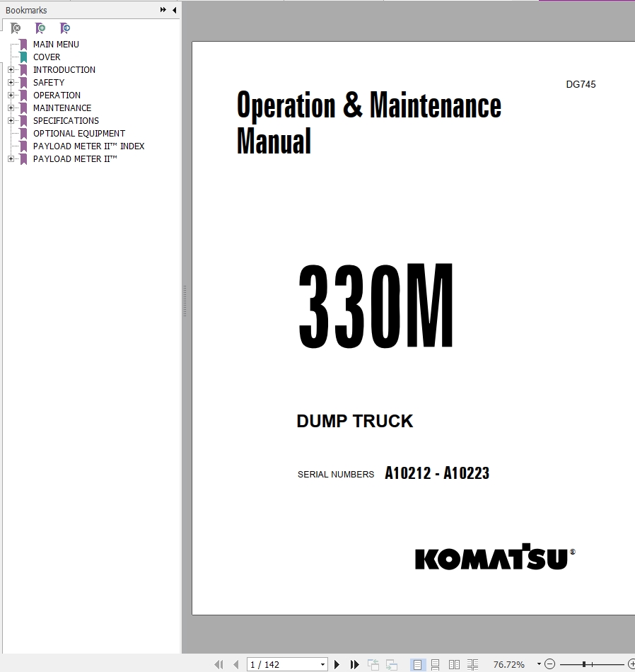This screenshot has height=672, width=635.
Task: Open the INTRODUCTION bookmark
Action: [x=64, y=70]
